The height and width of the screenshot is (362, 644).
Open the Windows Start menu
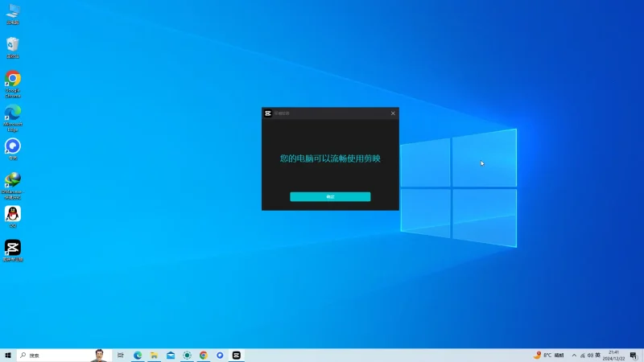(x=8, y=355)
